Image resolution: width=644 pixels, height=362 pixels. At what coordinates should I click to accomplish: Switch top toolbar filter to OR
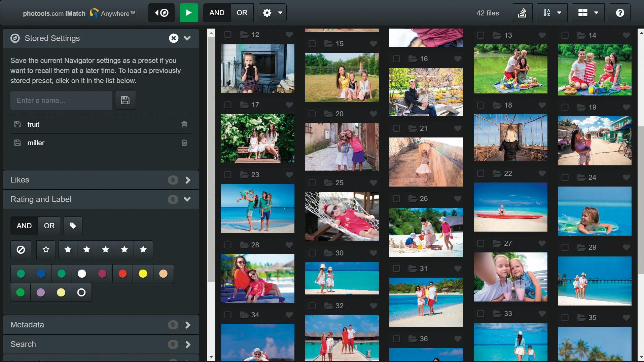[x=242, y=13]
